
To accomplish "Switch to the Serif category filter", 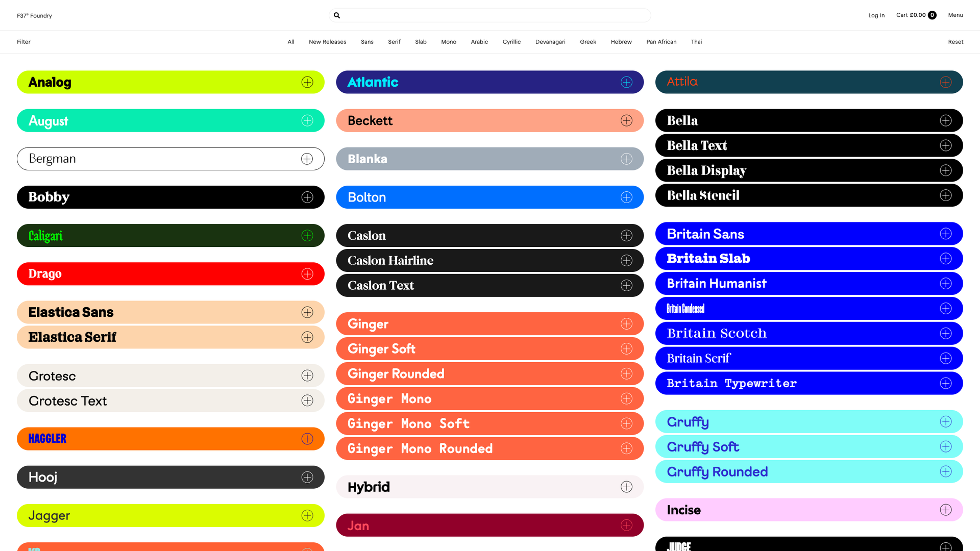I will (394, 41).
